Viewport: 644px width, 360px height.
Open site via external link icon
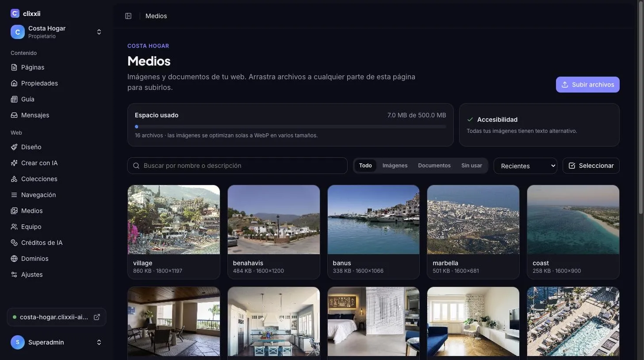[x=97, y=317]
